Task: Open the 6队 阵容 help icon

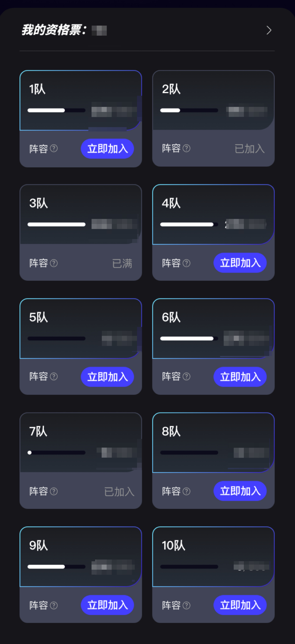Action: pos(187,376)
